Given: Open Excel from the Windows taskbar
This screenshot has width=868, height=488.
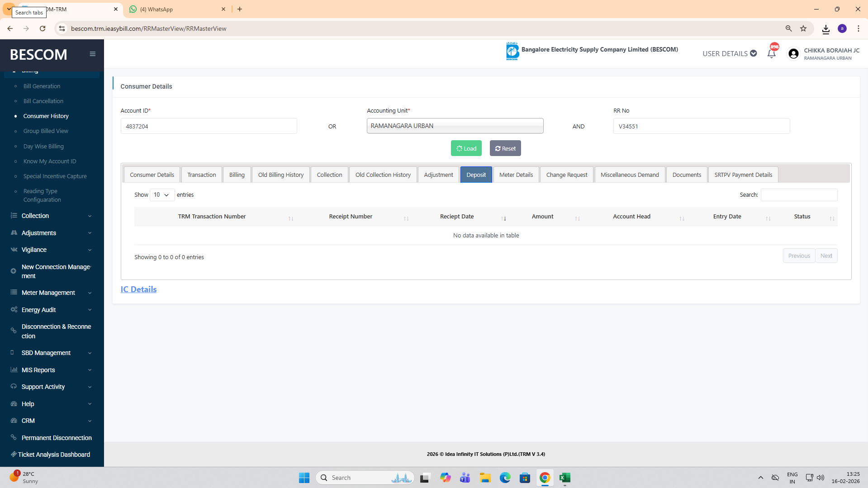Looking at the screenshot, I should click(x=564, y=478).
